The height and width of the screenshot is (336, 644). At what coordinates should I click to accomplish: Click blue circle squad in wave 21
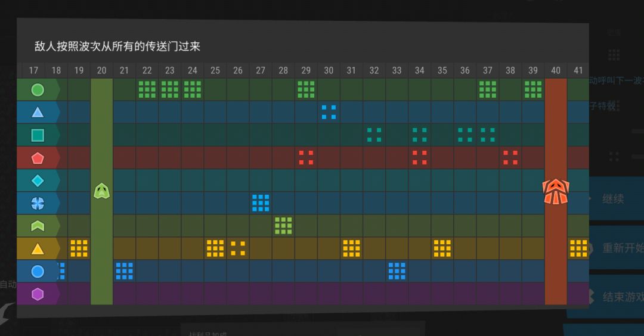pos(125,271)
